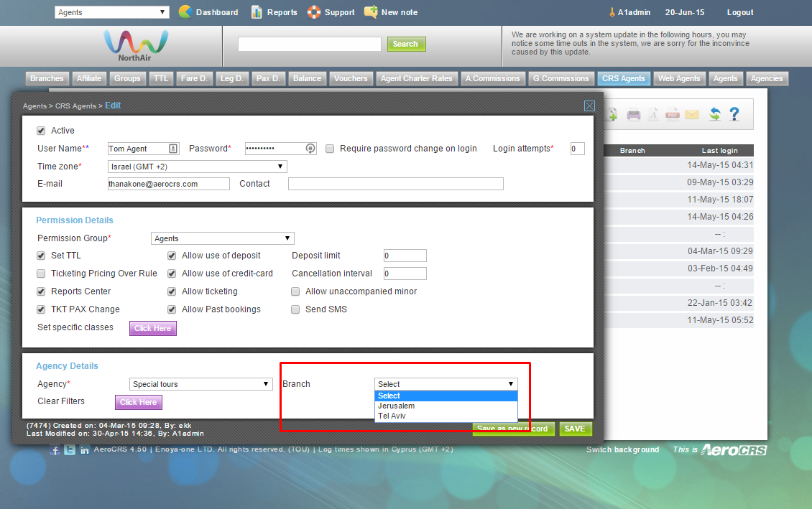The image size is (812, 509).
Task: Open the Reports icon in top bar
Action: [x=257, y=12]
